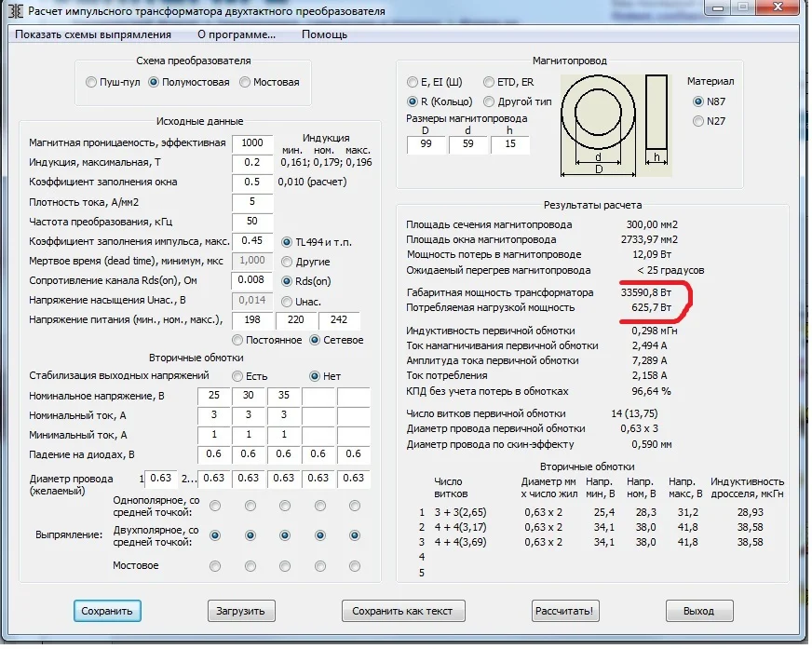Open the Показать схемы выпрямления menu
Image resolution: width=812 pixels, height=649 pixels.
[93, 34]
